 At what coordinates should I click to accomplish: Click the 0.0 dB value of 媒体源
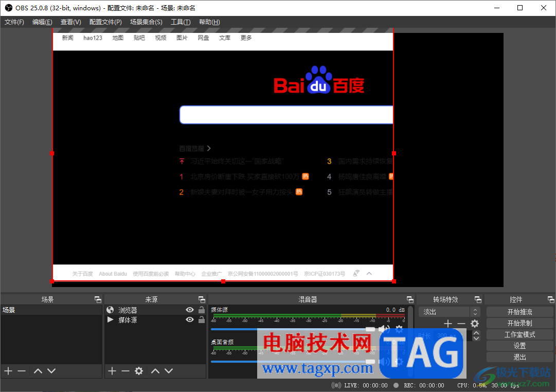tap(396, 310)
